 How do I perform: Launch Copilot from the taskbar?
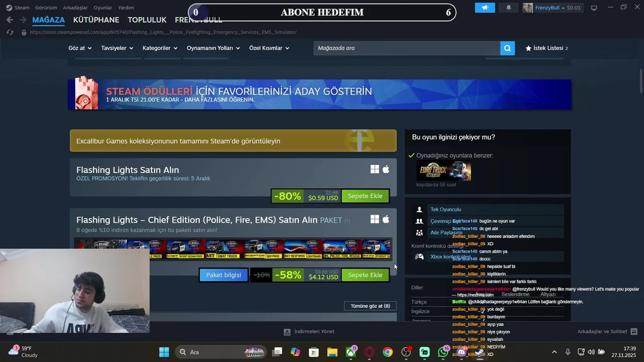click(x=295, y=352)
